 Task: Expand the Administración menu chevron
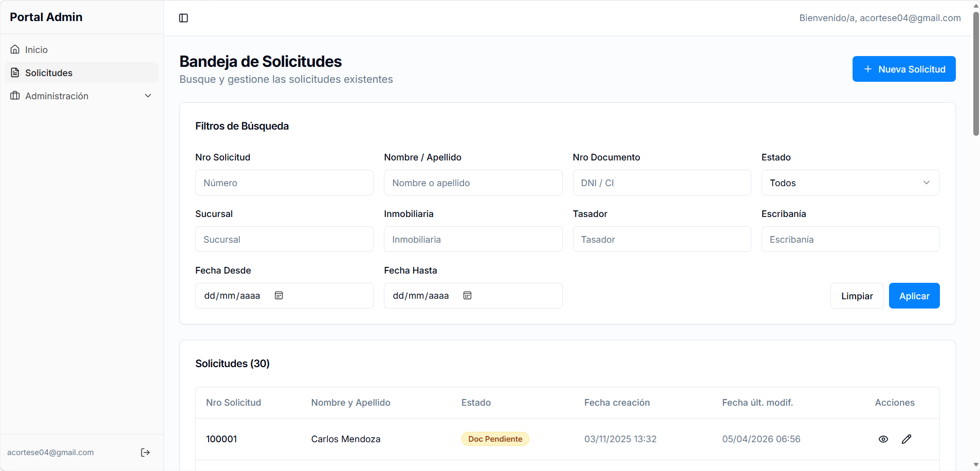(147, 96)
